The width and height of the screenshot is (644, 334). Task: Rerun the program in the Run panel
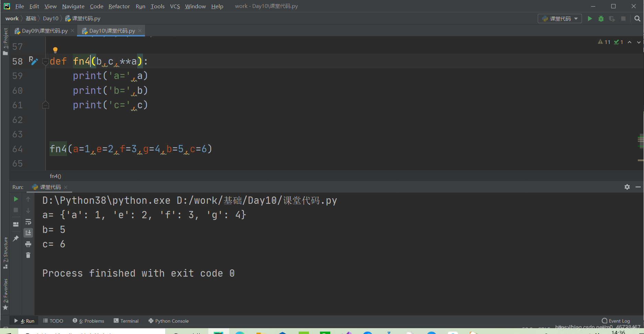tap(16, 199)
